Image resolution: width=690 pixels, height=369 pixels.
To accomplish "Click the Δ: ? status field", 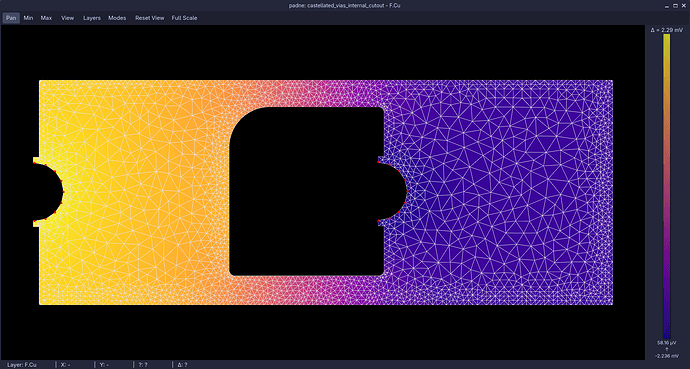I will [183, 365].
